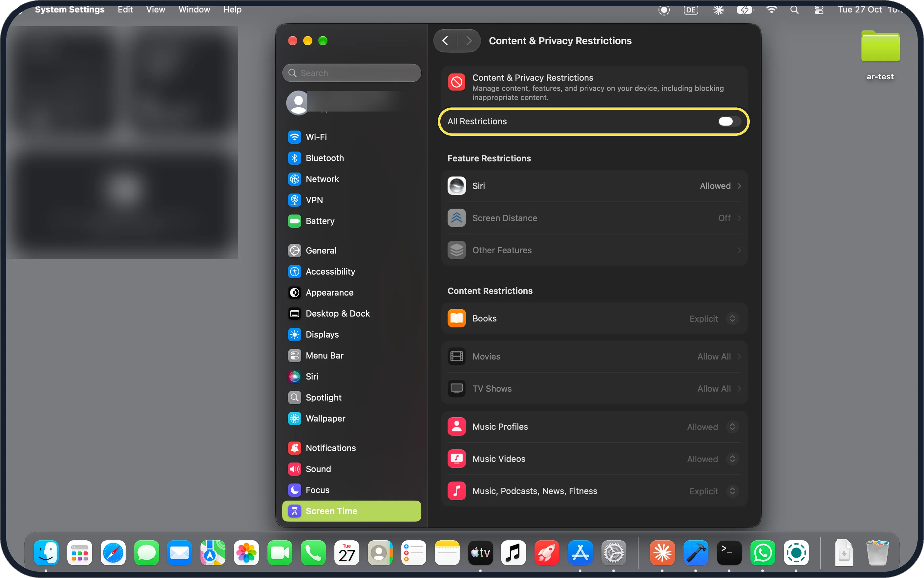Image resolution: width=924 pixels, height=578 pixels.
Task: Select Screen Time in the sidebar
Action: tap(351, 511)
